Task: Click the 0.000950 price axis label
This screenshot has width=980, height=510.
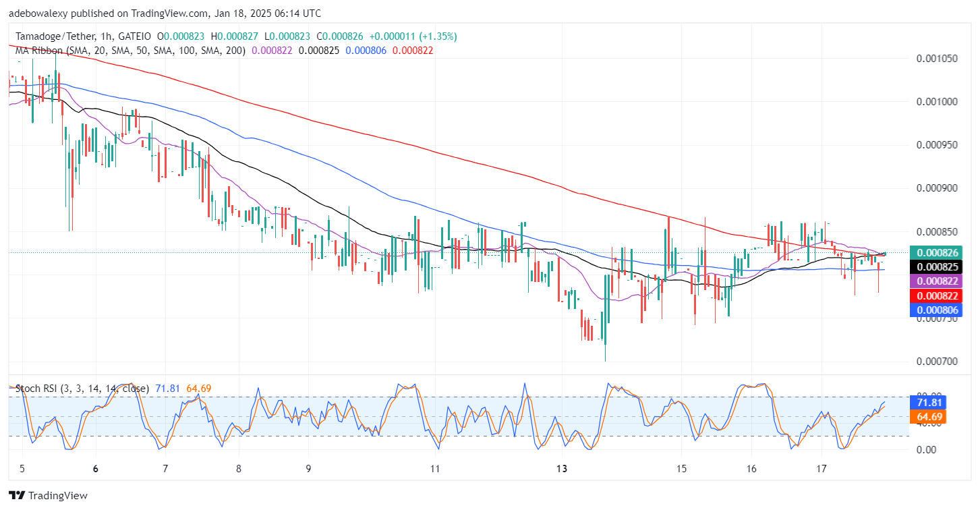Action: click(938, 145)
